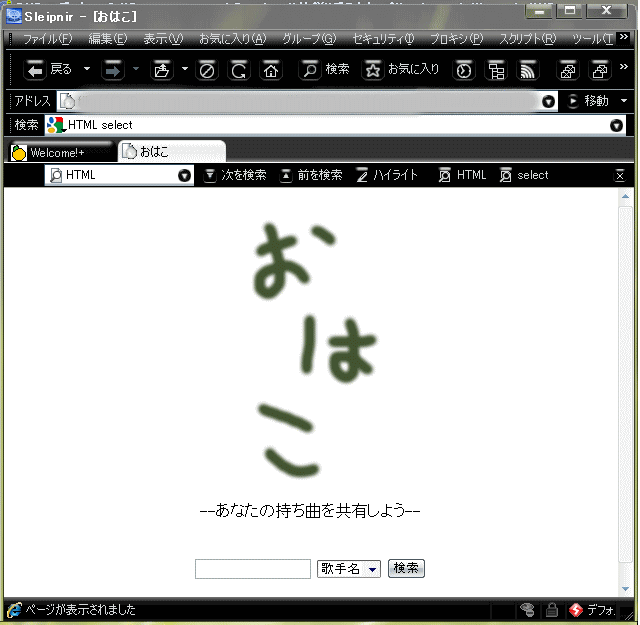This screenshot has height=625, width=640.
Task: Click the page search text input
Action: [253, 569]
